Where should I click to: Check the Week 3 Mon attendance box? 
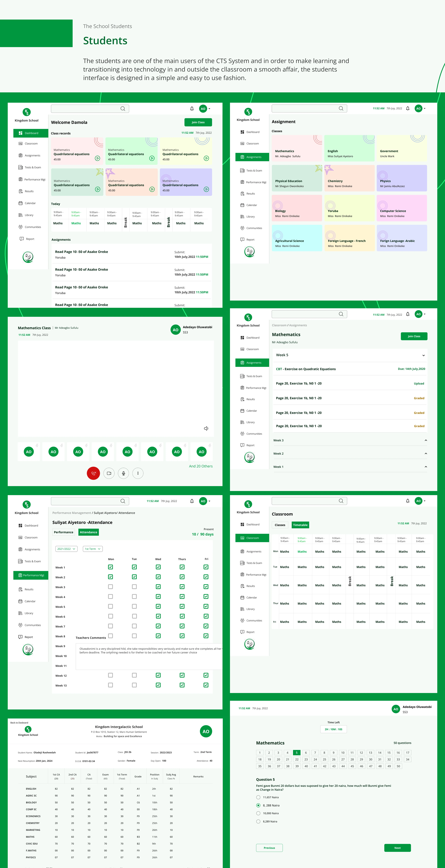pyautogui.click(x=111, y=587)
